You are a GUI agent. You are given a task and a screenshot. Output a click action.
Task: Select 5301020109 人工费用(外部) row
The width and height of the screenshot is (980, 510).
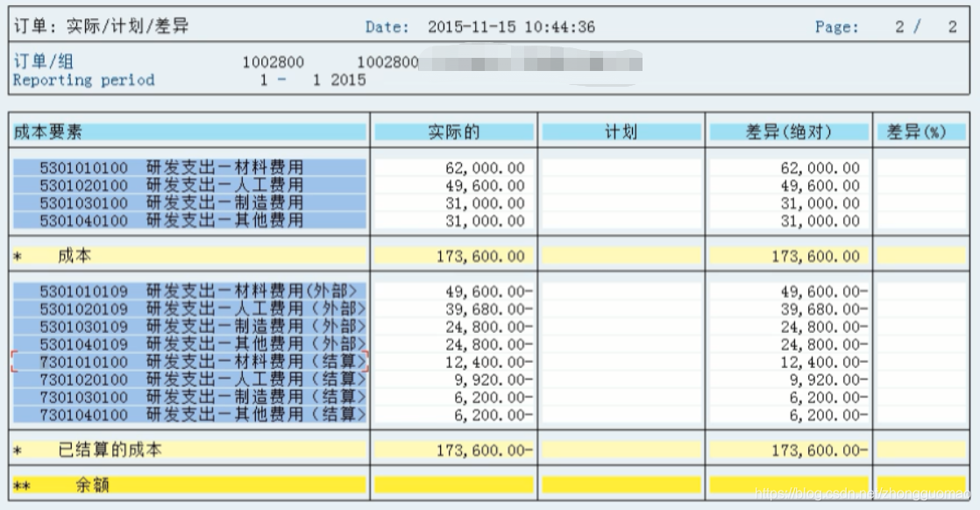[x=189, y=308]
